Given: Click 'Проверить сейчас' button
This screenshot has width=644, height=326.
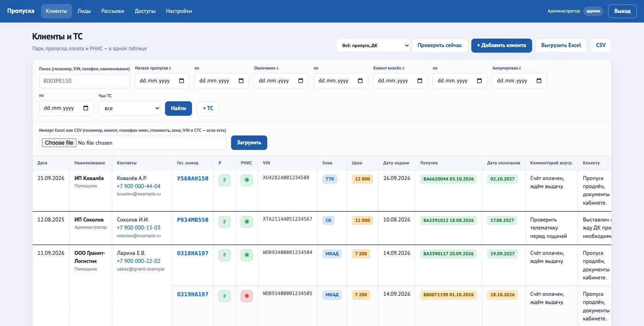Looking at the screenshot, I should [x=440, y=45].
